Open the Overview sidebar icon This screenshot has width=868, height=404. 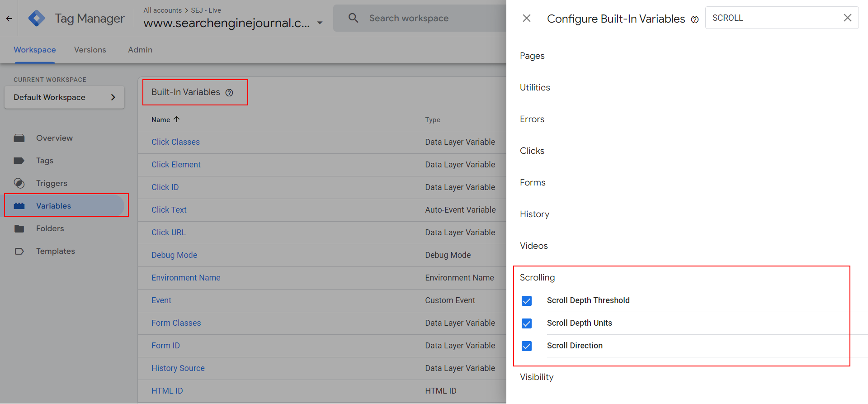tap(19, 138)
